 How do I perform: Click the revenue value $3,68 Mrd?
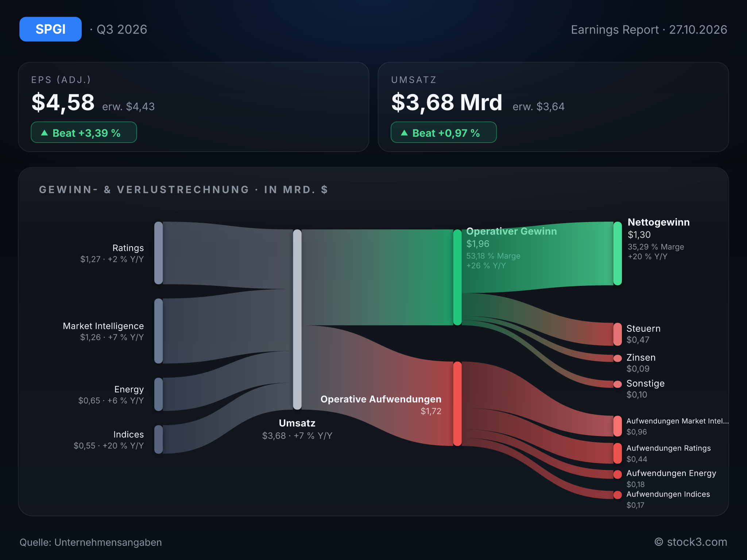(447, 102)
